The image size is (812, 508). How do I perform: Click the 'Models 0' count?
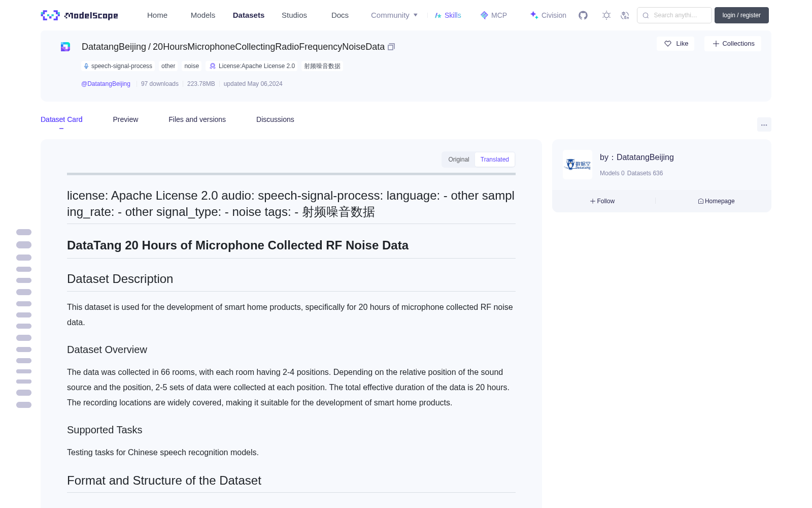(612, 173)
